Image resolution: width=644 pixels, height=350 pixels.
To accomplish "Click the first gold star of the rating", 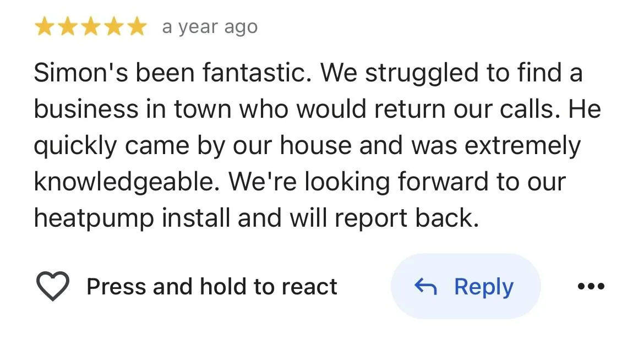I will pyautogui.click(x=45, y=27).
